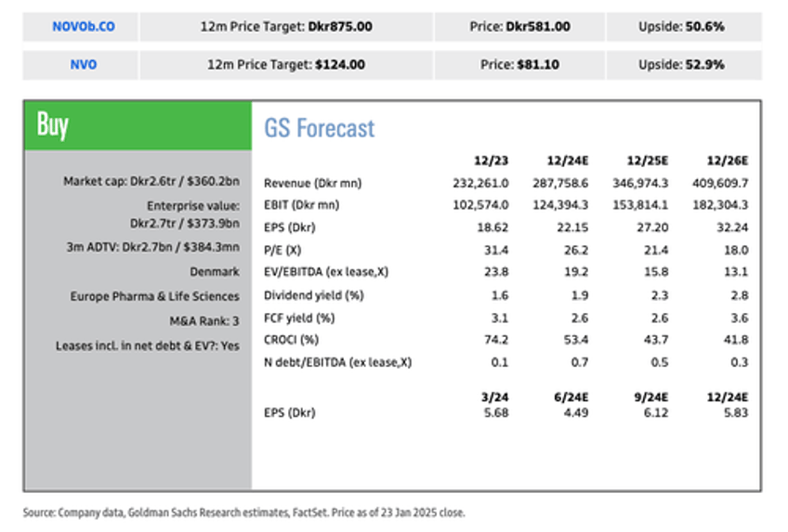
Task: Click Europe Pharma & Life Sciences text
Action: click(155, 296)
